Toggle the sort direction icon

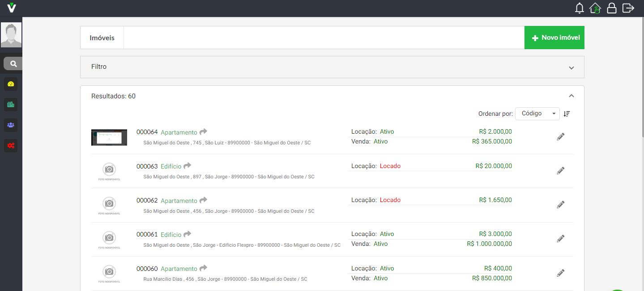[567, 114]
